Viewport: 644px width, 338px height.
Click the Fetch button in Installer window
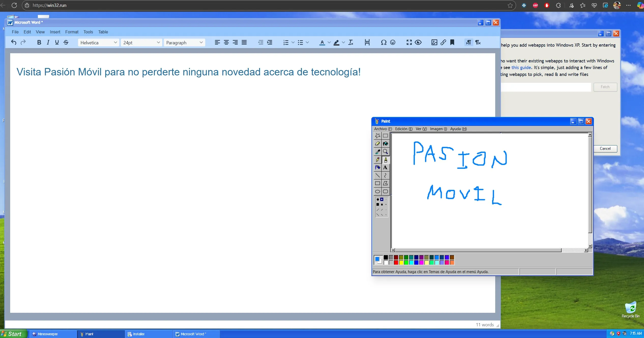[605, 87]
